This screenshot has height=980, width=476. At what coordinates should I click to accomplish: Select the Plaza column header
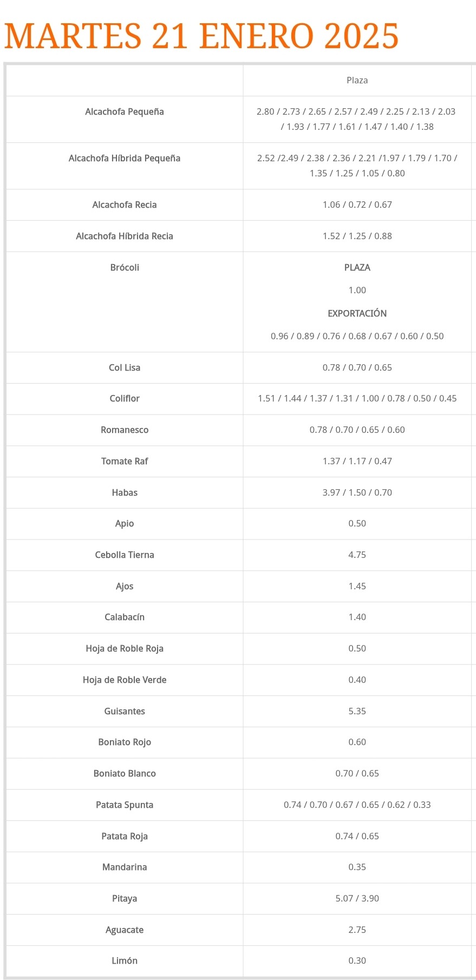(x=357, y=81)
